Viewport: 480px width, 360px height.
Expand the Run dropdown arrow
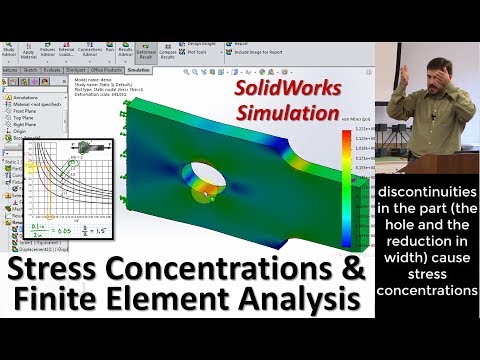110,62
